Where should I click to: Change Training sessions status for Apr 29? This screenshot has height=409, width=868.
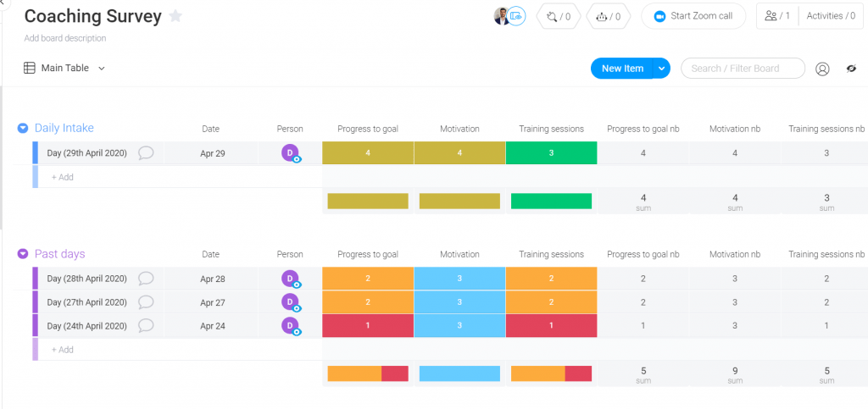551,153
